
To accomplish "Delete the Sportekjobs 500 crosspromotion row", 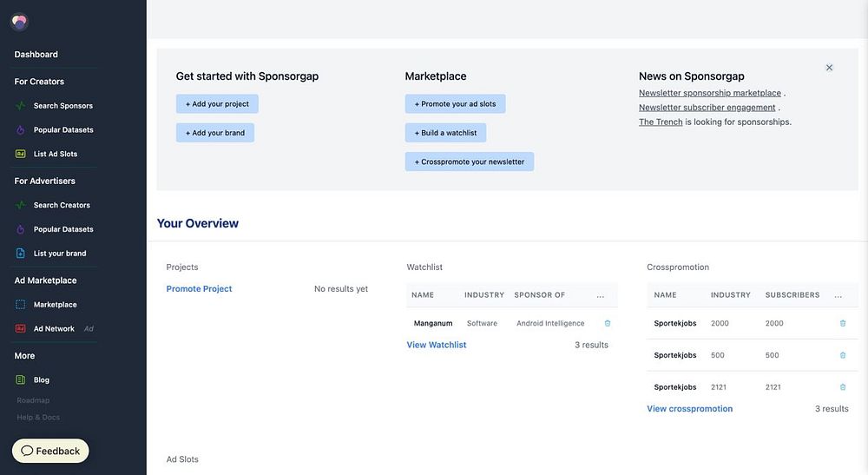I will (x=843, y=355).
